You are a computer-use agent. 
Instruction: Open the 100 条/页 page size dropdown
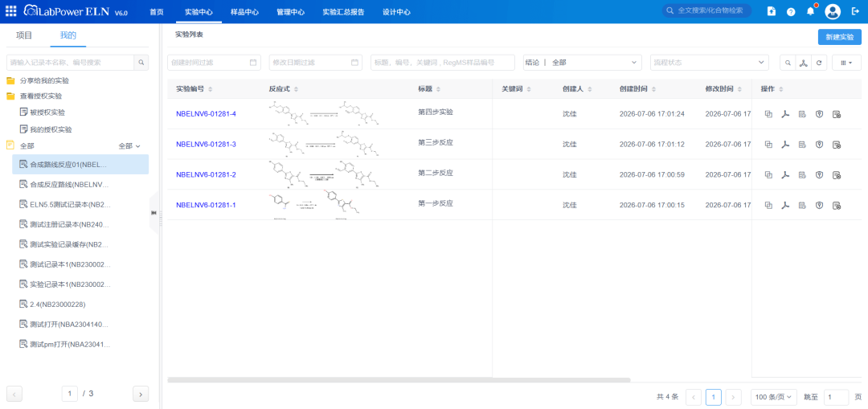[774, 397]
